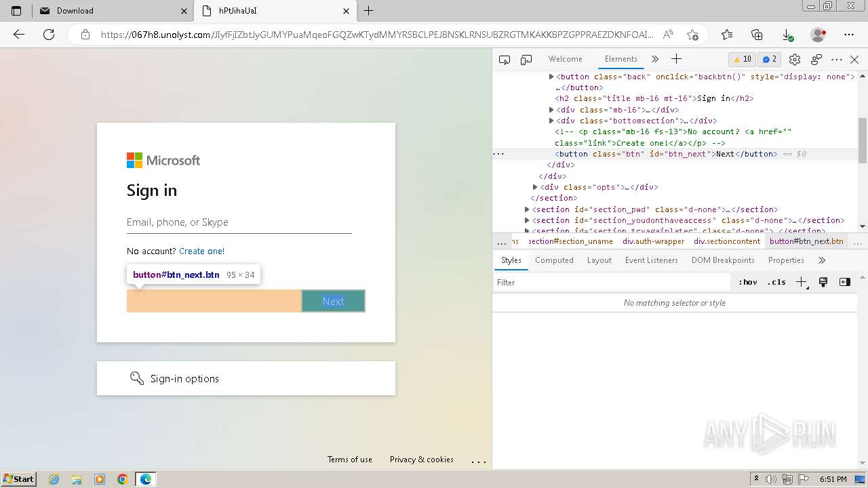Go back to the previous page

coord(19,35)
